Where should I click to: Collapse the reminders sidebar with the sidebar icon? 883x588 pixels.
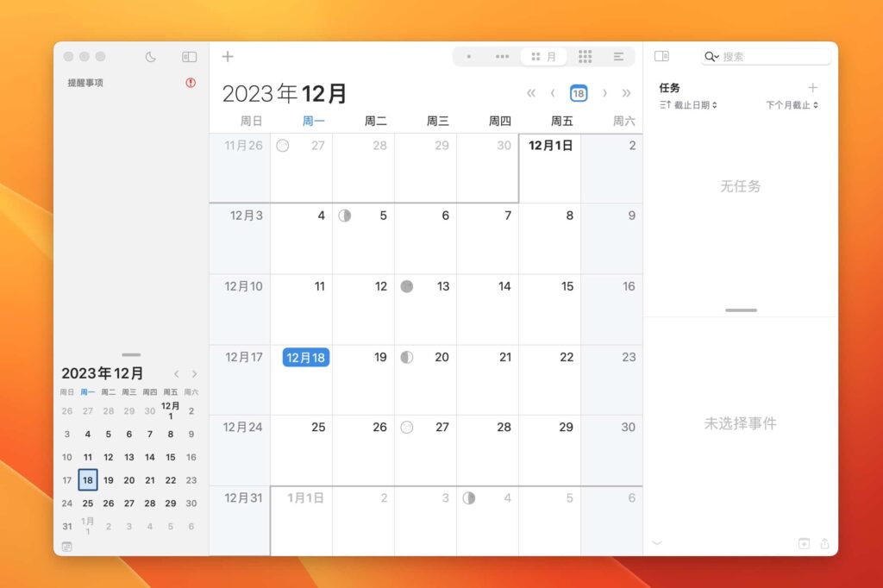click(x=188, y=56)
